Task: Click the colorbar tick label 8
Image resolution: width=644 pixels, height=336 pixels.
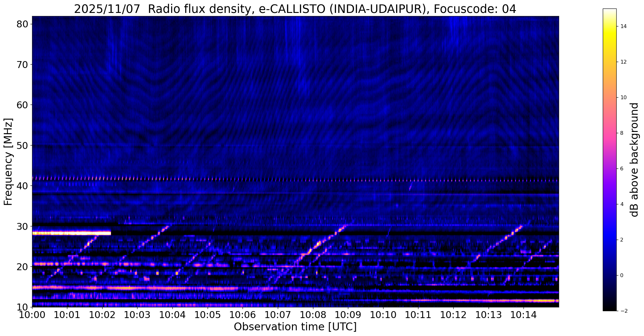Action: click(621, 133)
